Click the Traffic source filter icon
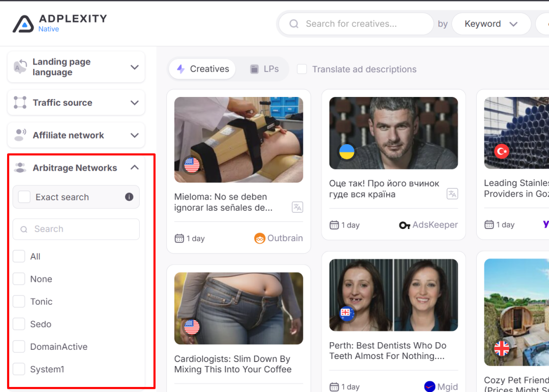Screen dimensions: 549x392 (x=20, y=103)
